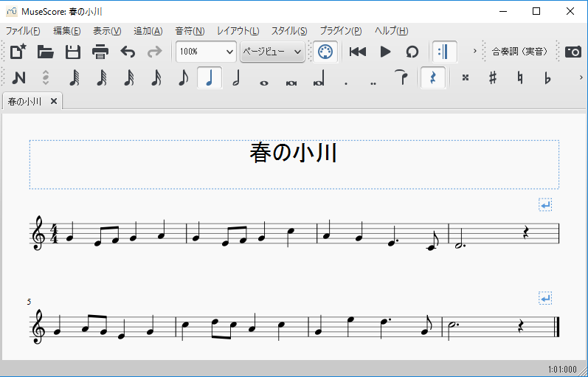Open a score file using folder icon
This screenshot has height=377, width=588.
coord(46,52)
